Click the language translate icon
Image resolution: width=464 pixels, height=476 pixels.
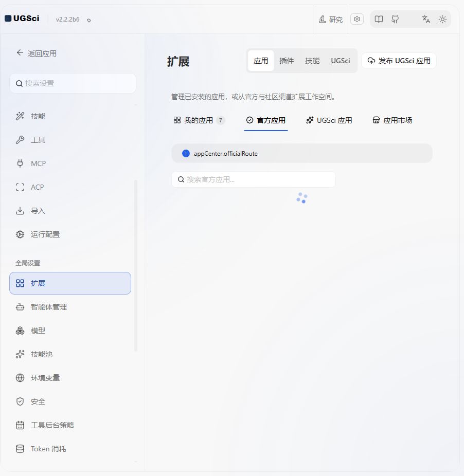pos(426,19)
